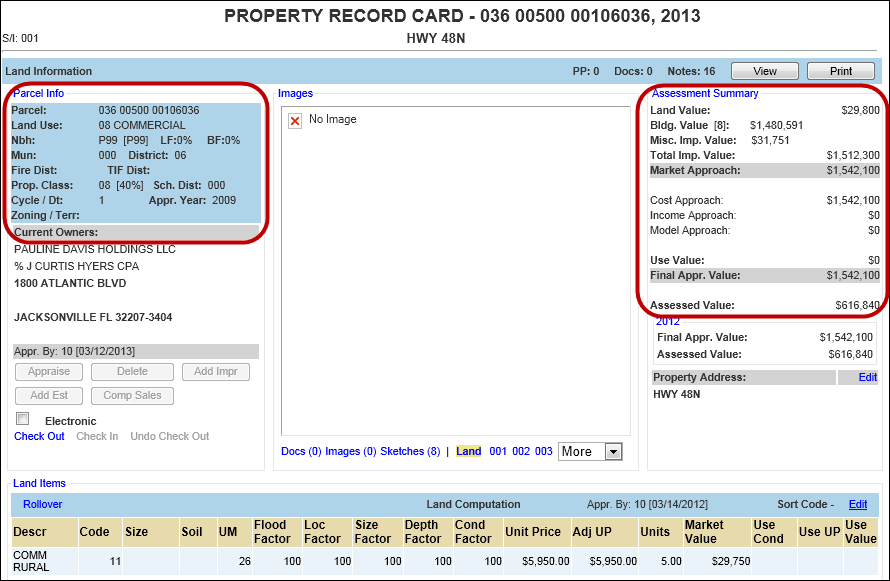Click the Parcel number 036 00500 00106036
The image size is (890, 581).
coord(149,110)
